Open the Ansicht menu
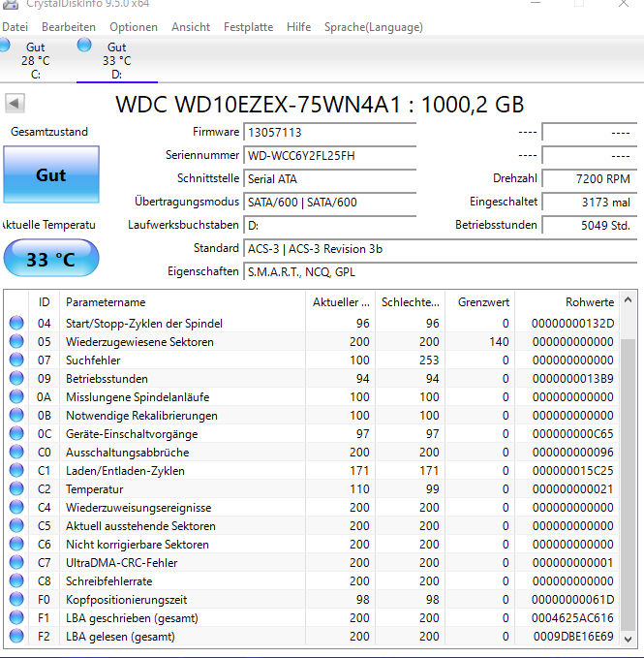644x658 pixels. [x=191, y=27]
